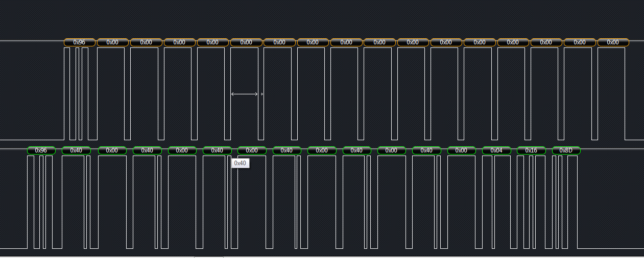Click the orange 0x00 label right after the orange 0x96

point(113,42)
